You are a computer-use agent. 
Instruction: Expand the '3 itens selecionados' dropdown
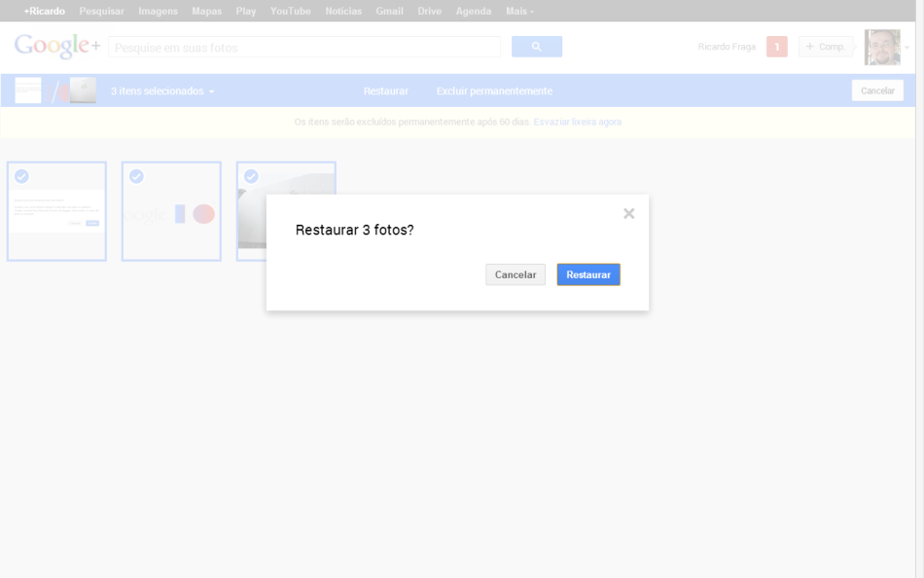click(161, 91)
